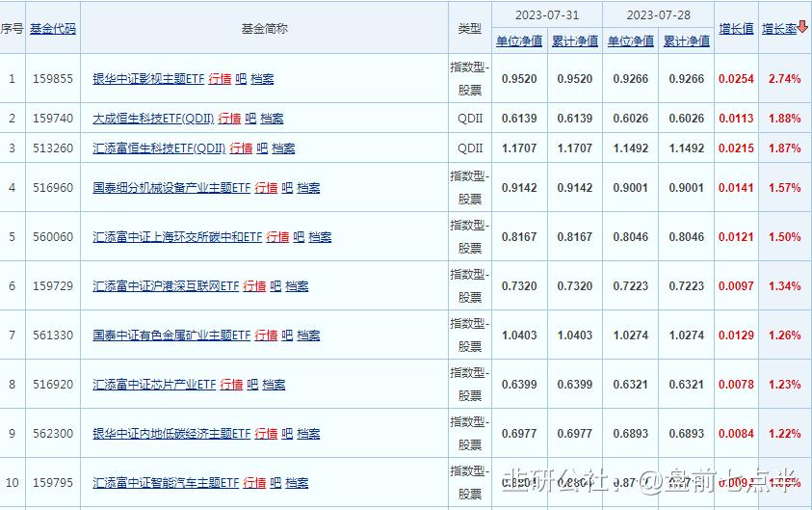The width and height of the screenshot is (812, 510).
Task: Open 档案 for 汇添富中证上海环交所碳中和ETF
Action: [320, 237]
